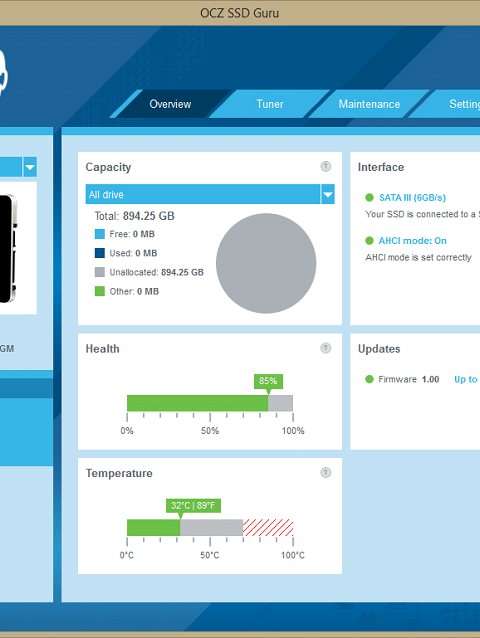Click the OCZ SSD Guru title bar

[240, 13]
